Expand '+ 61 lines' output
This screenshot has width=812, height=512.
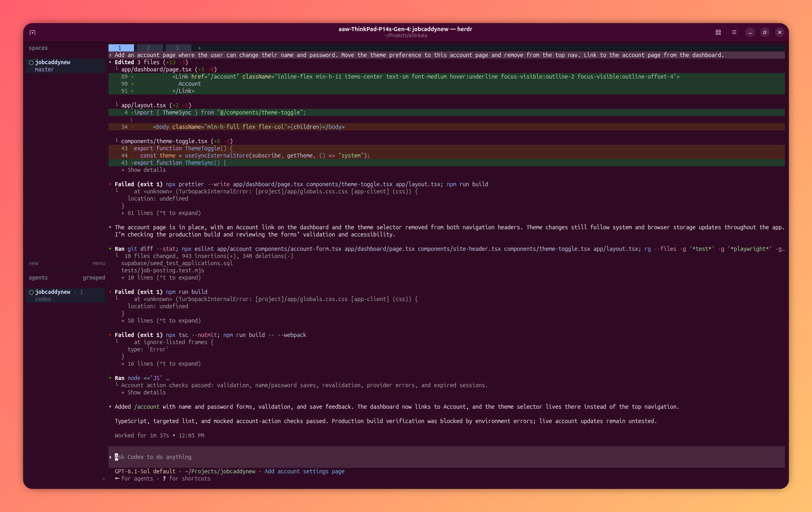pyautogui.click(x=161, y=213)
